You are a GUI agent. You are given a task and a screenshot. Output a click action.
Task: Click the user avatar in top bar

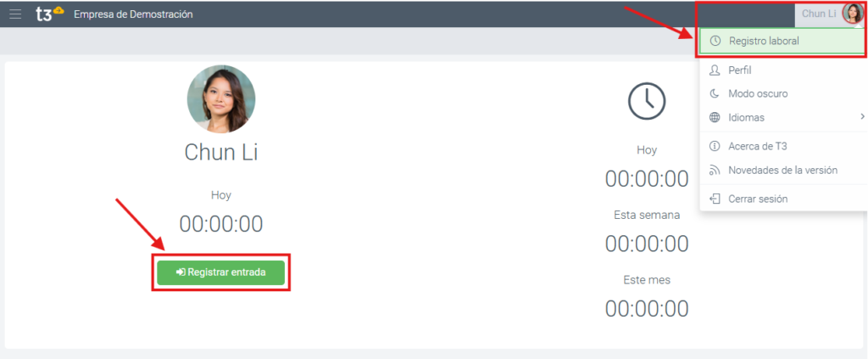852,14
